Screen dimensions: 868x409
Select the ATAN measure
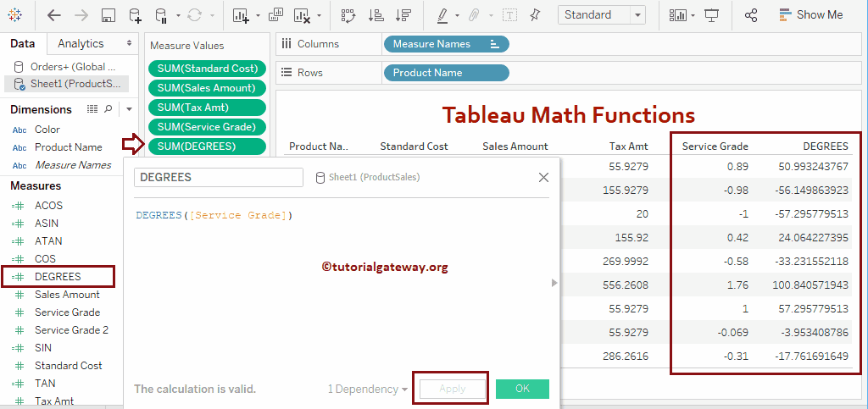[x=48, y=241]
